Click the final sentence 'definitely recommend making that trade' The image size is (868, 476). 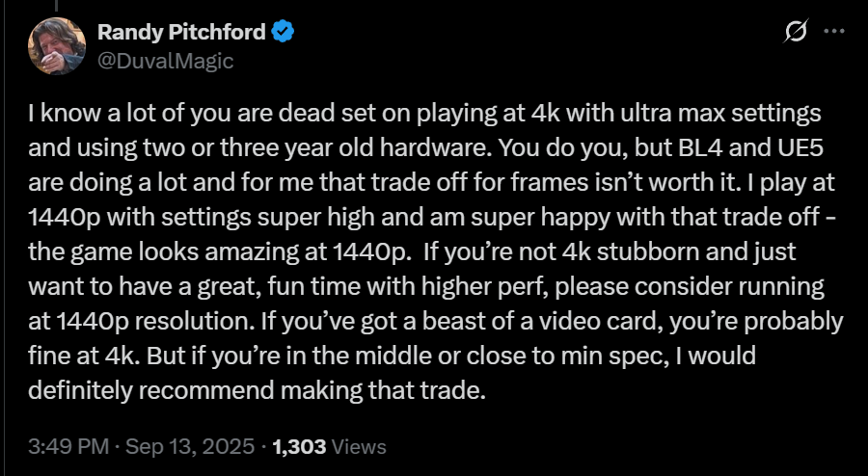(257, 390)
